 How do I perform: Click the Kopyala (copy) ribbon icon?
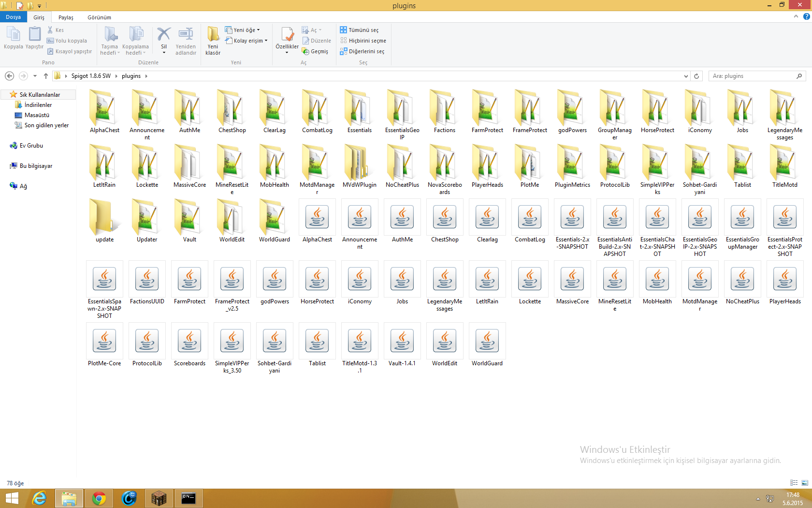pos(13,35)
